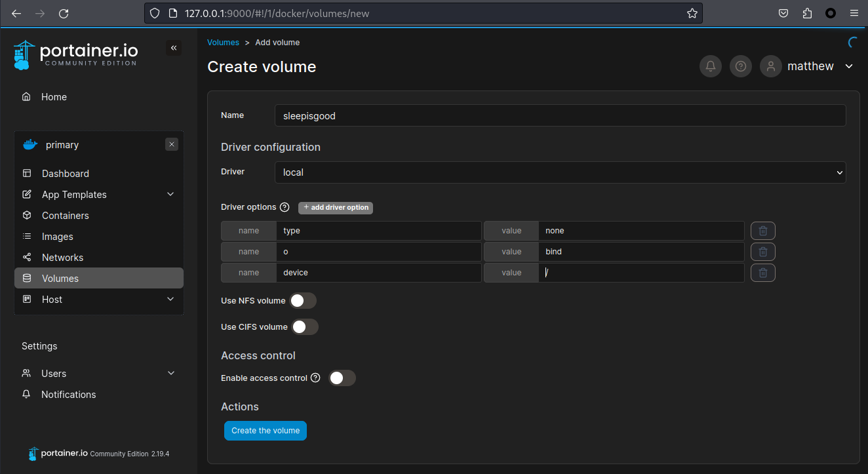Click the Community Edition 2.19.4 footer text
This screenshot has width=868, height=474.
tap(130, 454)
